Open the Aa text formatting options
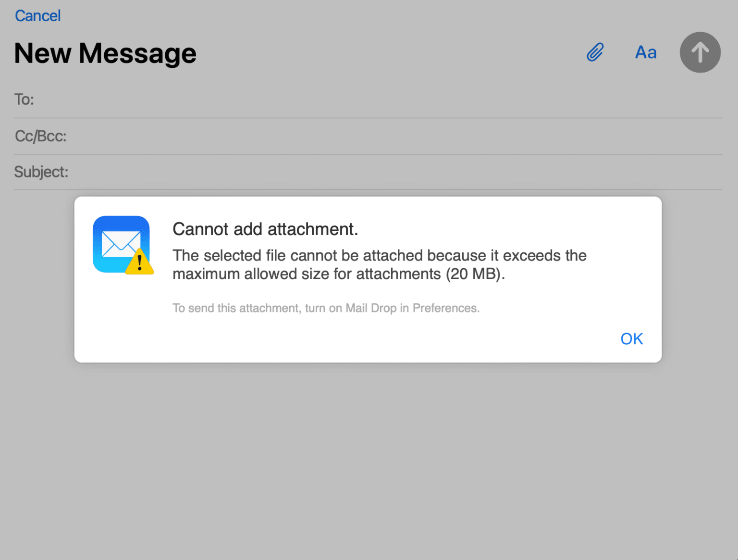738x560 pixels. 646,52
